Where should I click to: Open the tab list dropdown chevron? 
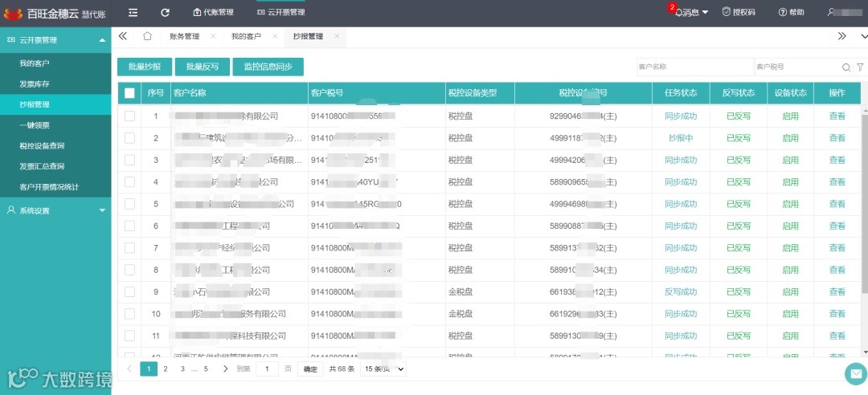pos(863,36)
